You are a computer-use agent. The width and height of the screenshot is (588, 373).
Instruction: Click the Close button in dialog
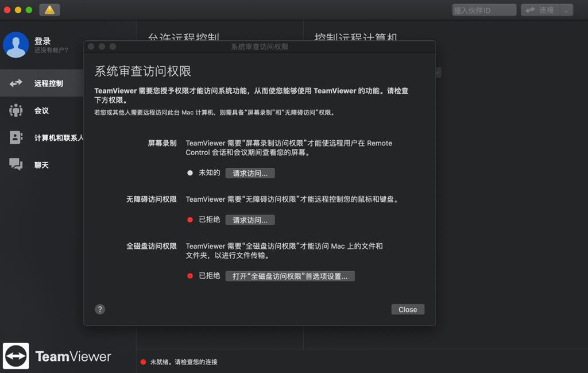(x=408, y=310)
